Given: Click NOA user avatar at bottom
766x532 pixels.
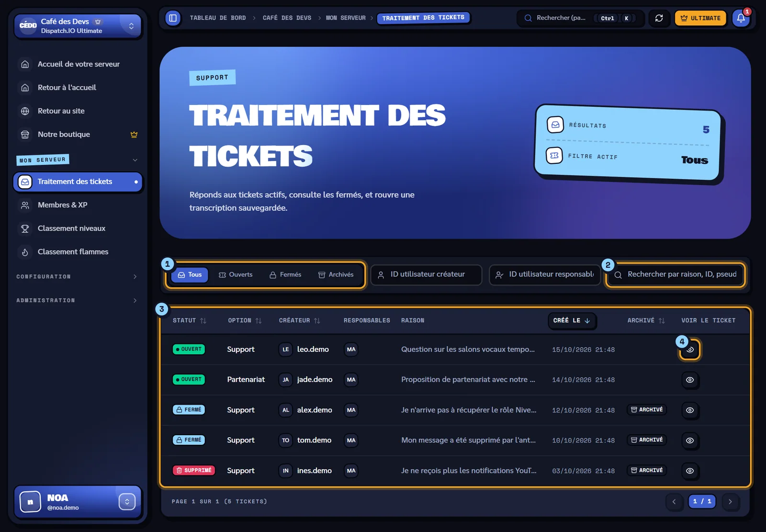Looking at the screenshot, I should coord(30,502).
